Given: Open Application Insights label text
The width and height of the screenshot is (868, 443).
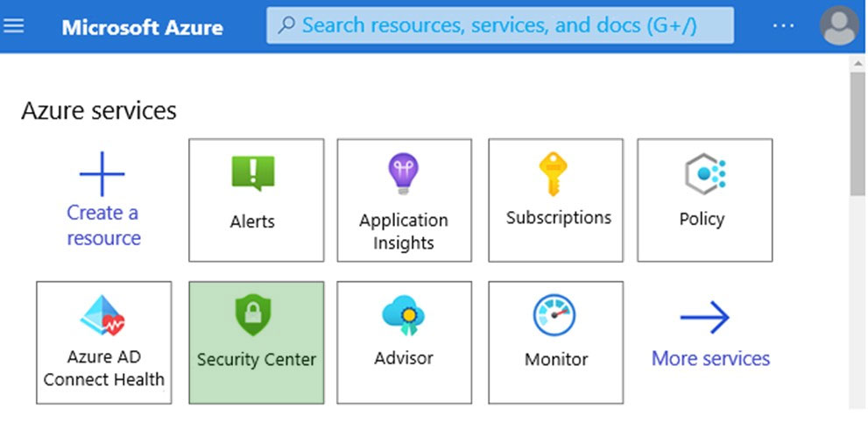Looking at the screenshot, I should tap(404, 231).
